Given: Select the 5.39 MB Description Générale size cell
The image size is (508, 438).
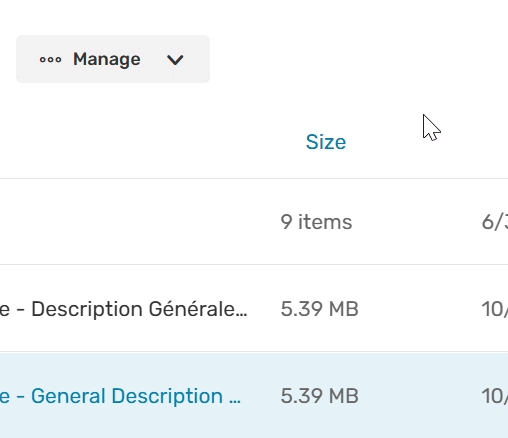Looking at the screenshot, I should (319, 309).
